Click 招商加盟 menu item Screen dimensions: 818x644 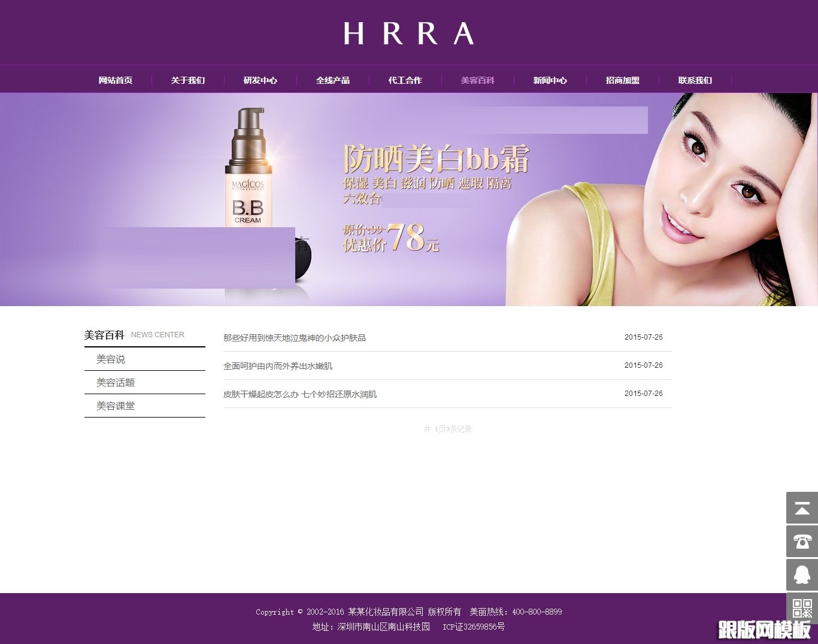tap(623, 80)
